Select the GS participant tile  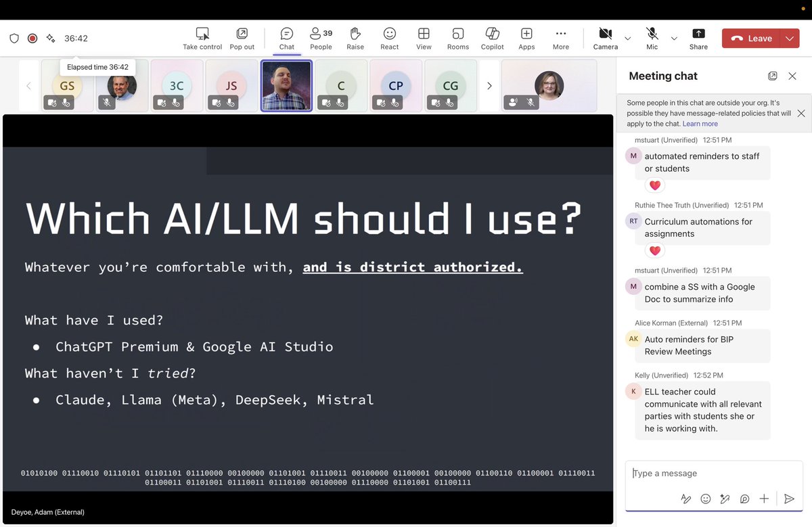(67, 85)
